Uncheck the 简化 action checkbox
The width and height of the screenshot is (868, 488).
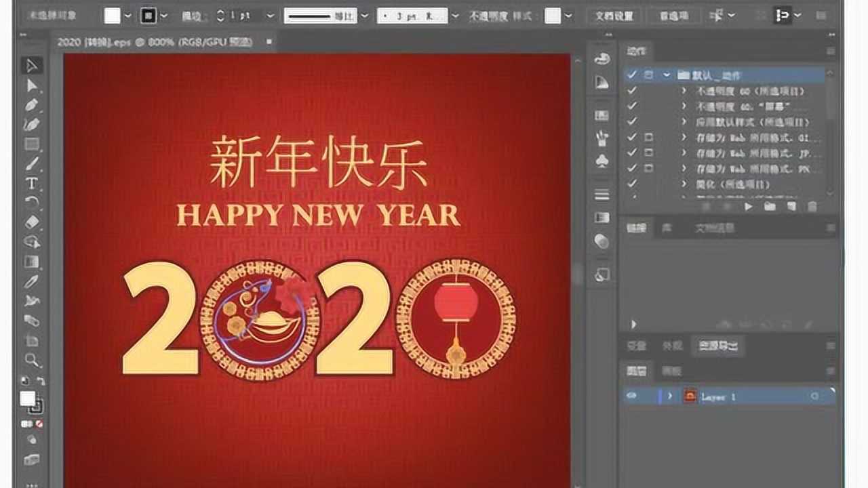point(633,184)
